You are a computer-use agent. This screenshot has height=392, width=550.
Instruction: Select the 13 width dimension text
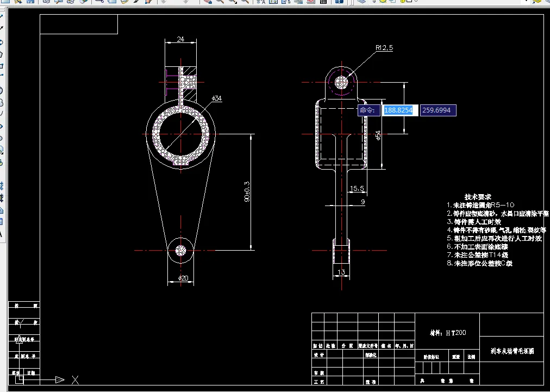341,272
